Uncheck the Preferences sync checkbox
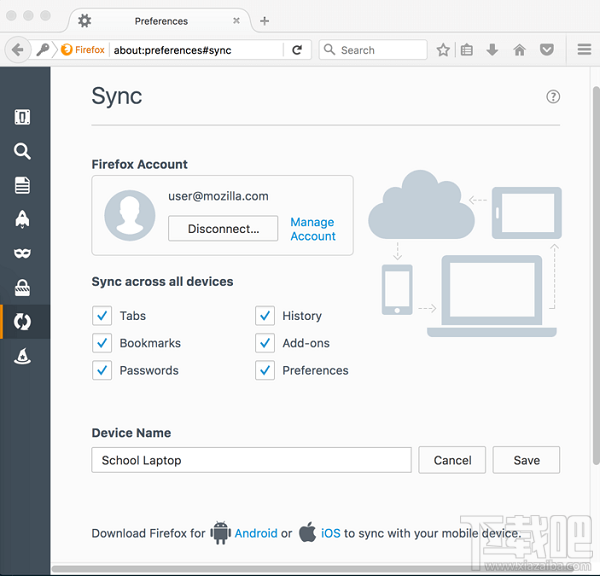Screen dimensions: 600x576 click(x=265, y=370)
